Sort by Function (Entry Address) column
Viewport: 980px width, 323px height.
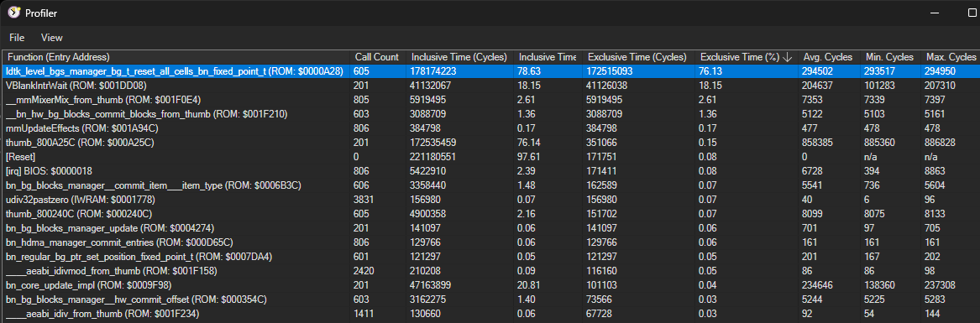(176, 57)
